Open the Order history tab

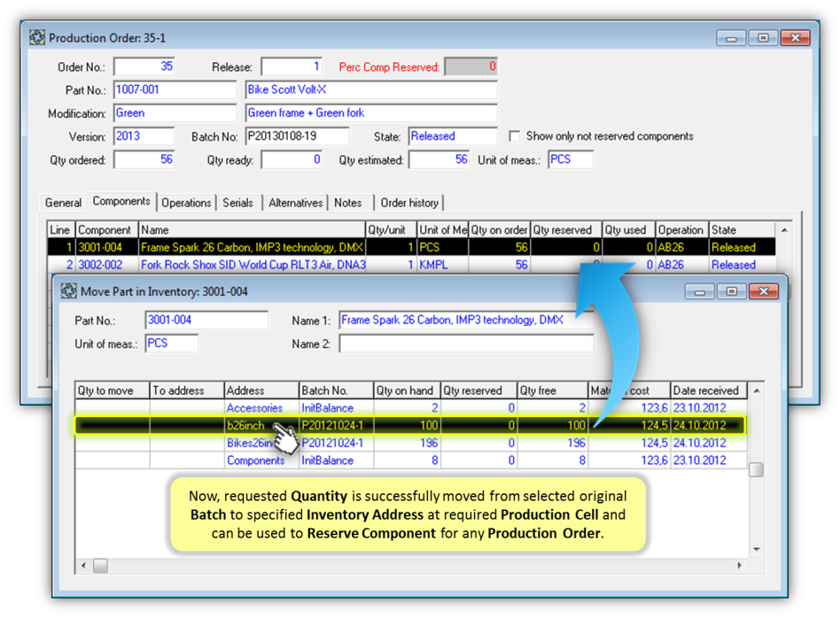(409, 203)
